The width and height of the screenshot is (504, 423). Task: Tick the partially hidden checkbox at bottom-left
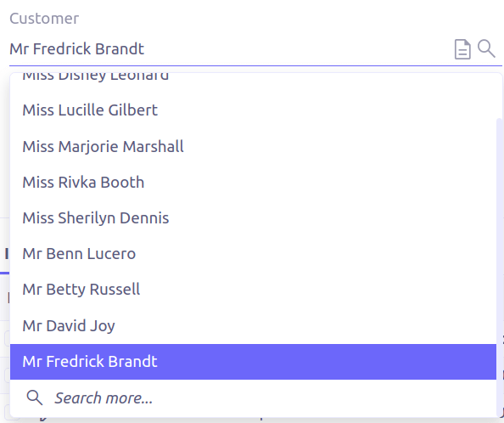7,413
